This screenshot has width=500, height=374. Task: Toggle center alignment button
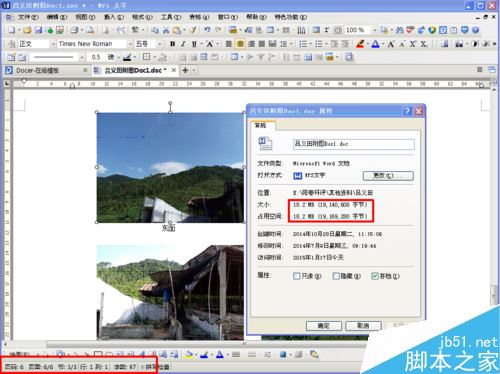[240, 44]
